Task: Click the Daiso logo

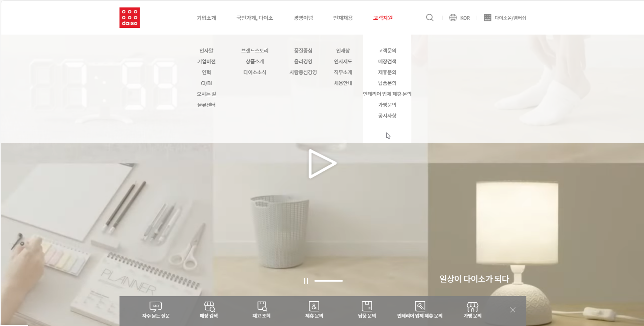Action: click(x=129, y=18)
